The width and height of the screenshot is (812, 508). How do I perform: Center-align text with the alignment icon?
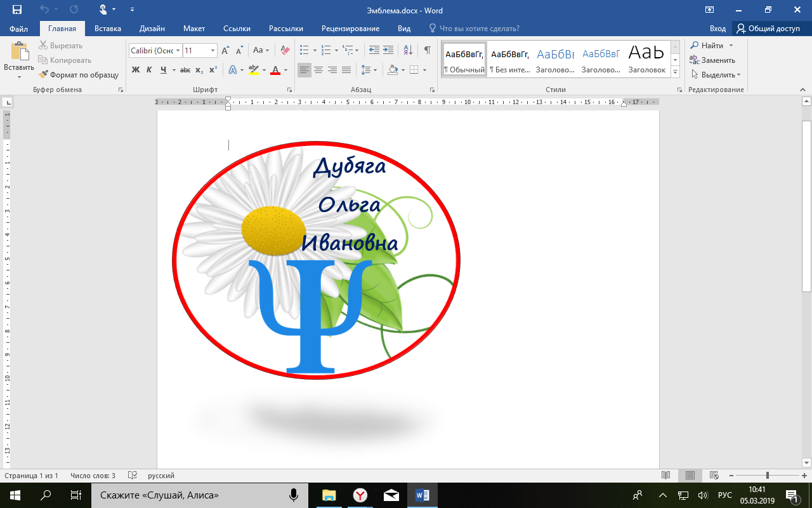[x=318, y=70]
